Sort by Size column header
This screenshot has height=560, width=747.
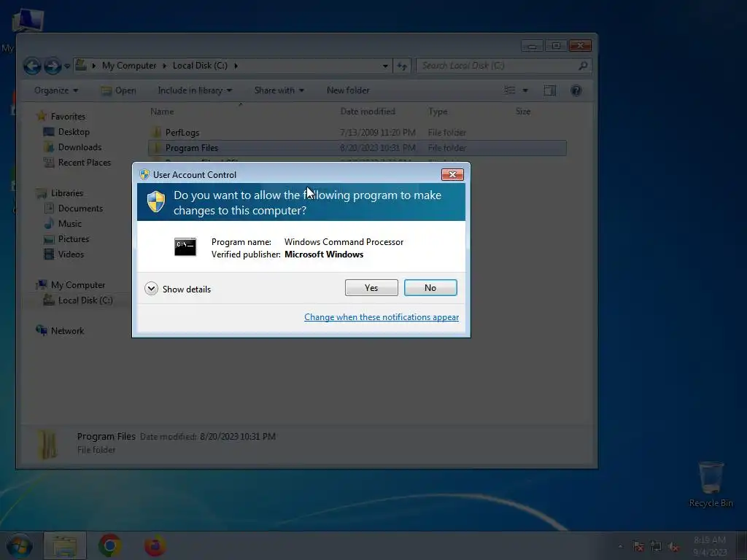coord(522,112)
